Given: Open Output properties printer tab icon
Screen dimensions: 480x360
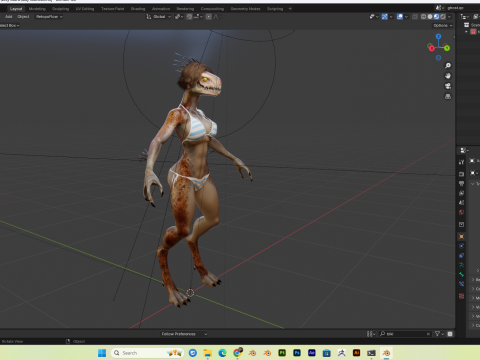Looking at the screenshot, I should (x=461, y=184).
